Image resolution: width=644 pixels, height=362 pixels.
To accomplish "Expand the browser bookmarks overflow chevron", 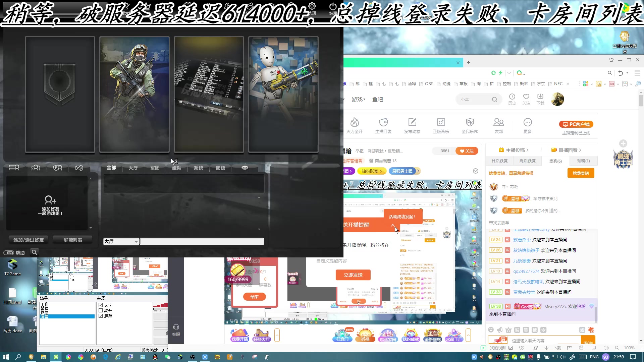I will pyautogui.click(x=568, y=84).
